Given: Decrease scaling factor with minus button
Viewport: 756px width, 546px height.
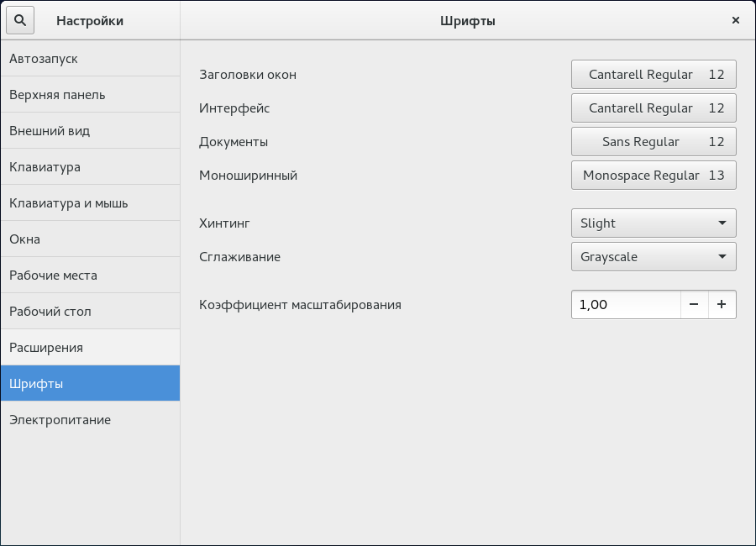Looking at the screenshot, I should 694,304.
